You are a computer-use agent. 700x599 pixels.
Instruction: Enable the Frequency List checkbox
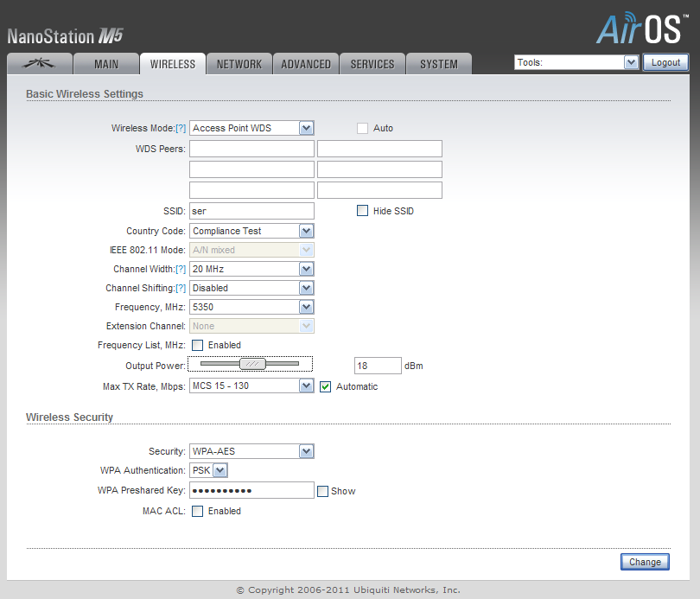pos(197,346)
